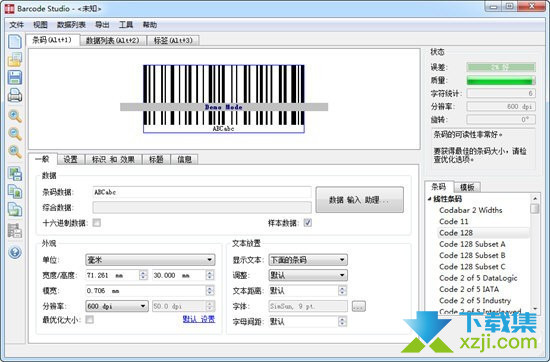
Task: Toggle the 十六进制数据 checkbox
Action: tap(96, 223)
